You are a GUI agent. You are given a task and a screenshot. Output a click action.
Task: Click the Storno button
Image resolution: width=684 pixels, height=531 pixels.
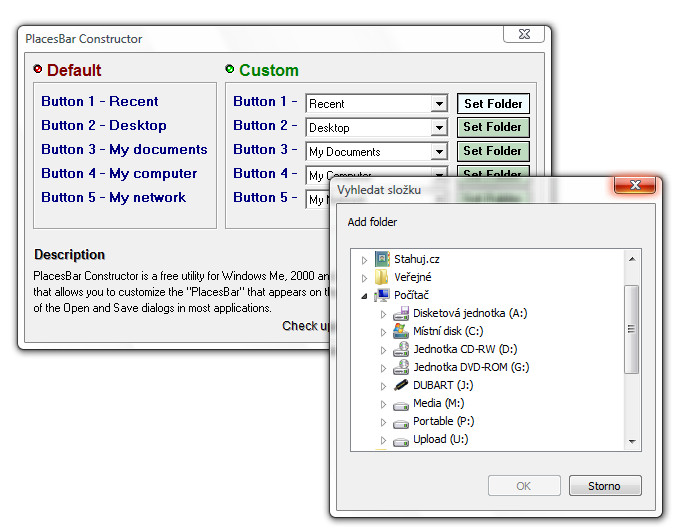click(x=605, y=486)
